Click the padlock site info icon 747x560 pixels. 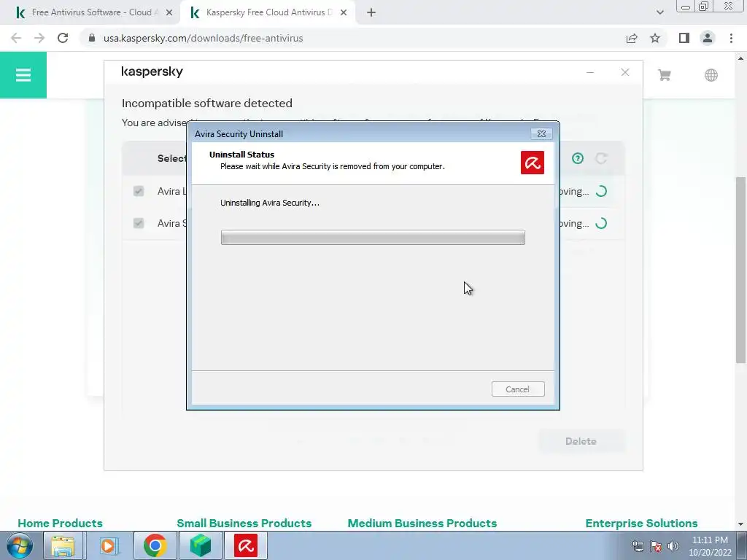click(92, 38)
